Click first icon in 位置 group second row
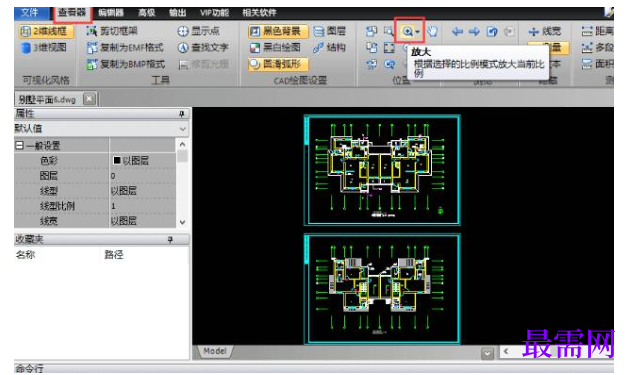Screen dimensions: 634x375 tap(371, 48)
